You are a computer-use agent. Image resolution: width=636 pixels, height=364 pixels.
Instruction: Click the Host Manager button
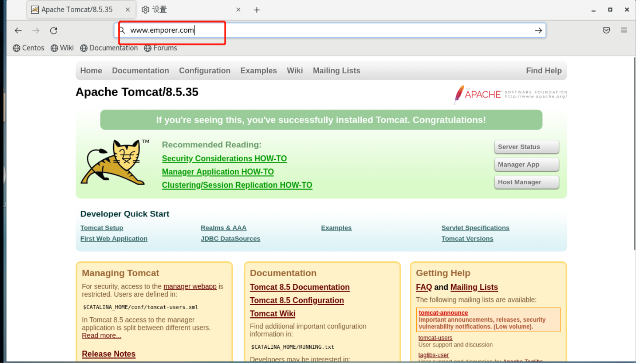[x=526, y=182]
